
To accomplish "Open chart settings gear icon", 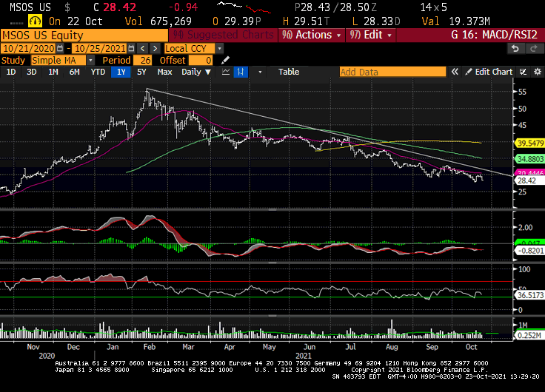I will pos(538,72).
